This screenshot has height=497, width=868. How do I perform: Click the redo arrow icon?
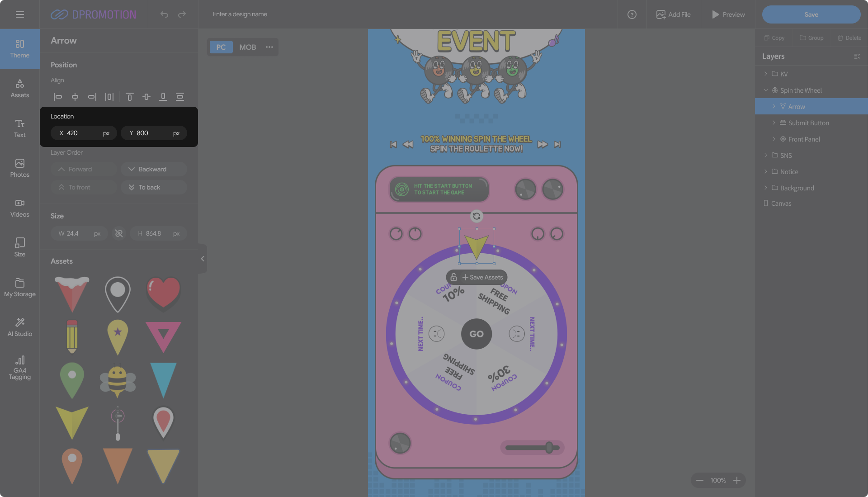182,14
